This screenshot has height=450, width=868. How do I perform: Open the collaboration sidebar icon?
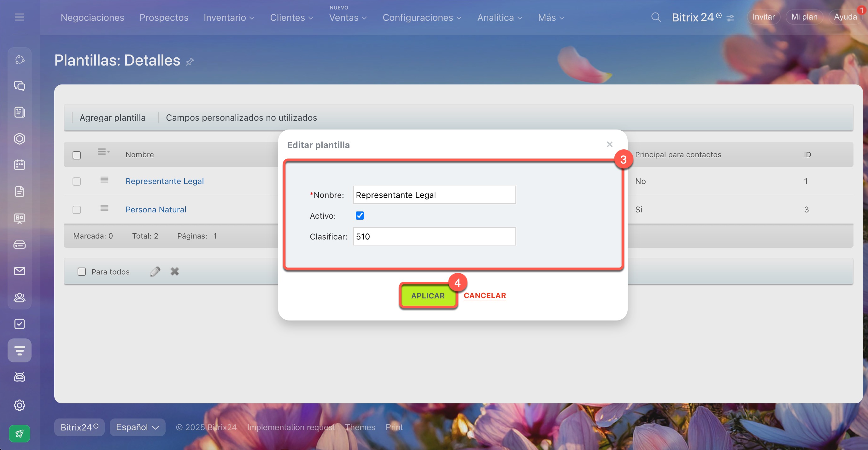point(20,60)
